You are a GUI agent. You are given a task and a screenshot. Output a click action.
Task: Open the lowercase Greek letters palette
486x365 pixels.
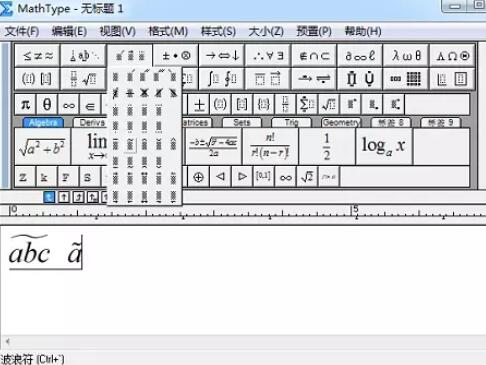tap(406, 56)
